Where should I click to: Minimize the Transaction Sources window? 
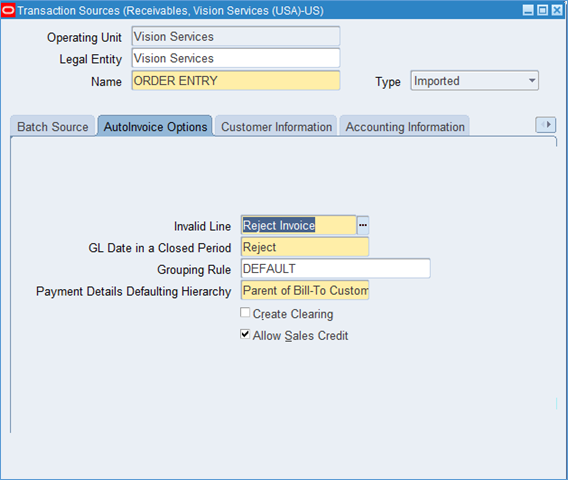tap(528, 10)
